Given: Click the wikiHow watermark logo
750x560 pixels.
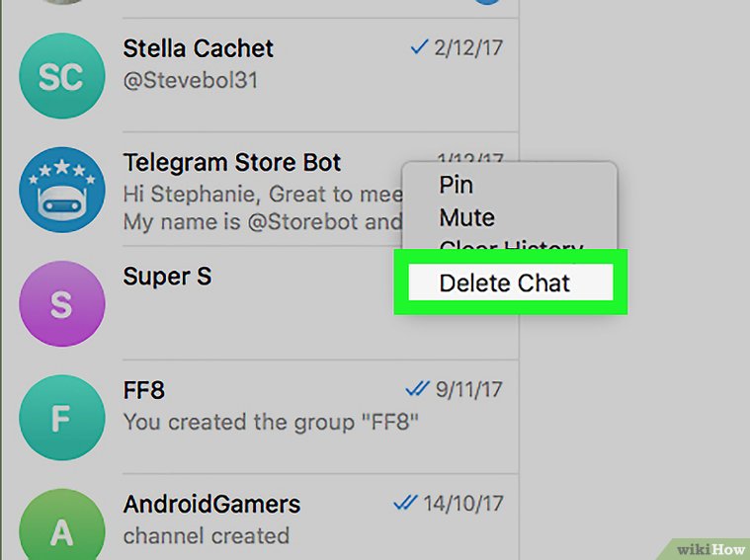Looking at the screenshot, I should pos(709,547).
